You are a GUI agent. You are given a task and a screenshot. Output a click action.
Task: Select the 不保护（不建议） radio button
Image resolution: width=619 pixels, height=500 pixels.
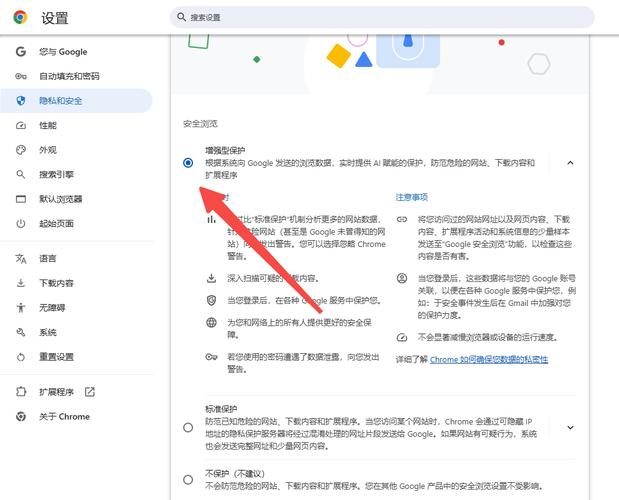(188, 480)
